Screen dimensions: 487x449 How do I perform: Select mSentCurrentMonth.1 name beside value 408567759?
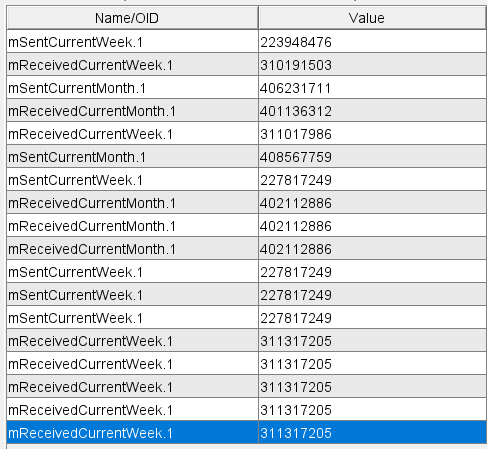pyautogui.click(x=132, y=157)
